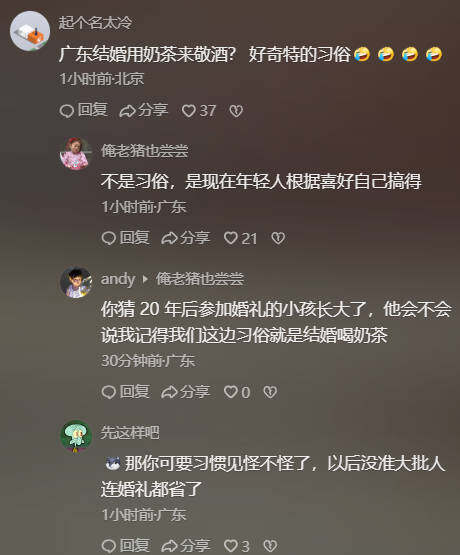Viewport: 460px width, 555px height.
Task: Share the top comment from 北京
Action: click(143, 110)
